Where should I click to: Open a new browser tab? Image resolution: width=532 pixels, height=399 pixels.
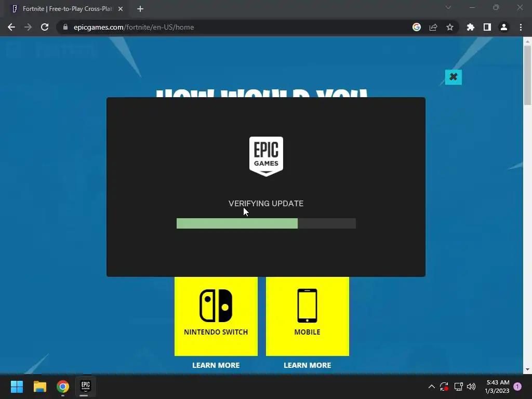pyautogui.click(x=140, y=9)
